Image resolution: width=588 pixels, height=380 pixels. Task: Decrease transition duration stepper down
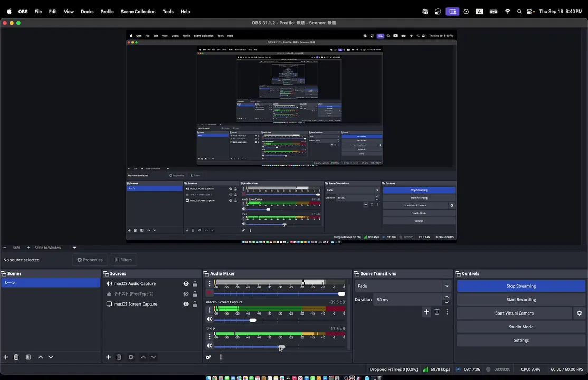pyautogui.click(x=447, y=303)
